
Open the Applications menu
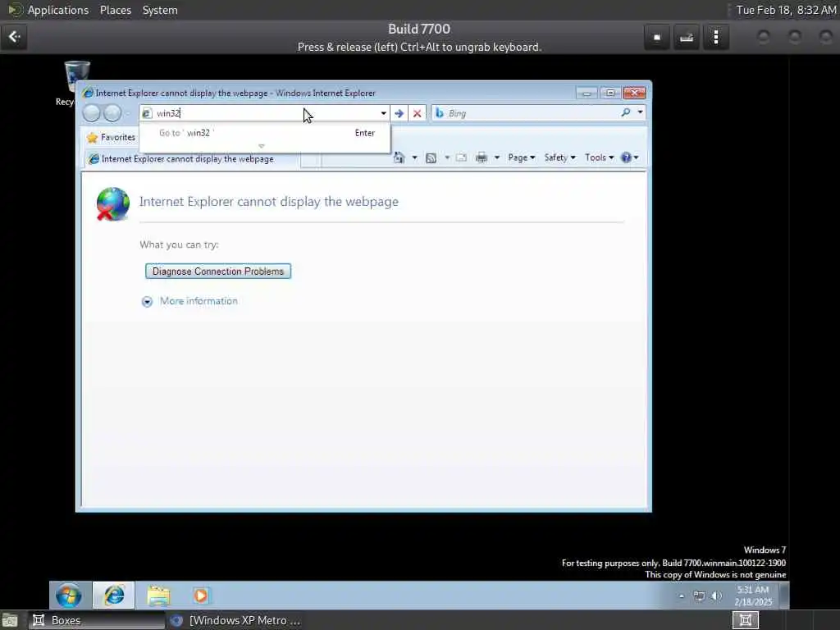[58, 10]
